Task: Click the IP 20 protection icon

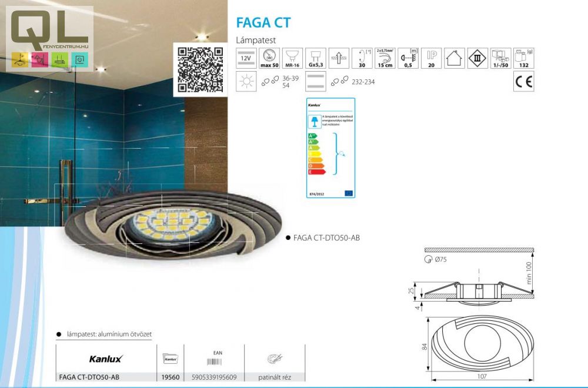Action: [x=431, y=58]
